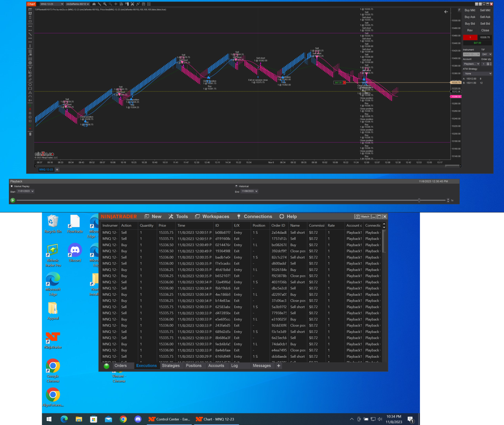Click the Sell Bid button

tap(485, 24)
